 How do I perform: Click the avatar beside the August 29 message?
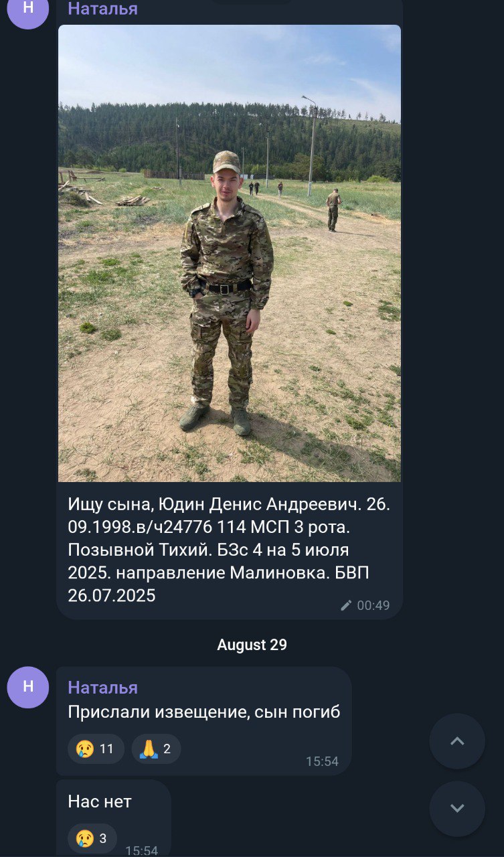pyautogui.click(x=28, y=687)
